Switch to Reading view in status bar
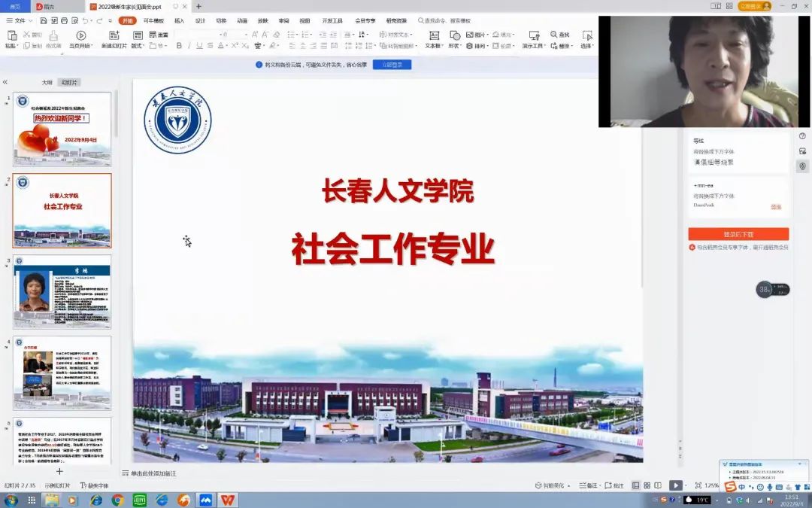This screenshot has width=812, height=508. pos(658,485)
